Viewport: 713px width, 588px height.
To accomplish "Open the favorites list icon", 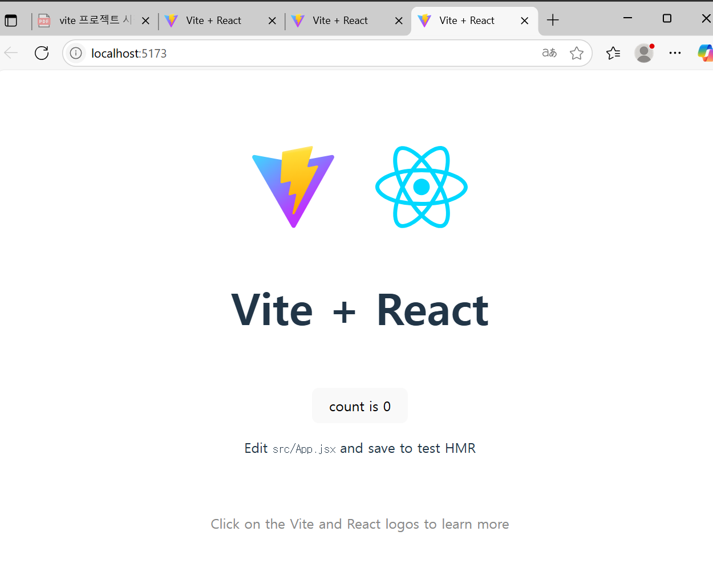I will (613, 53).
